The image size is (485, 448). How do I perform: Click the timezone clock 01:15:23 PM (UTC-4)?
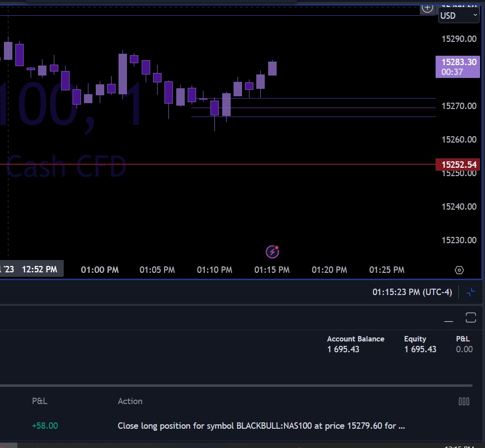click(x=412, y=292)
